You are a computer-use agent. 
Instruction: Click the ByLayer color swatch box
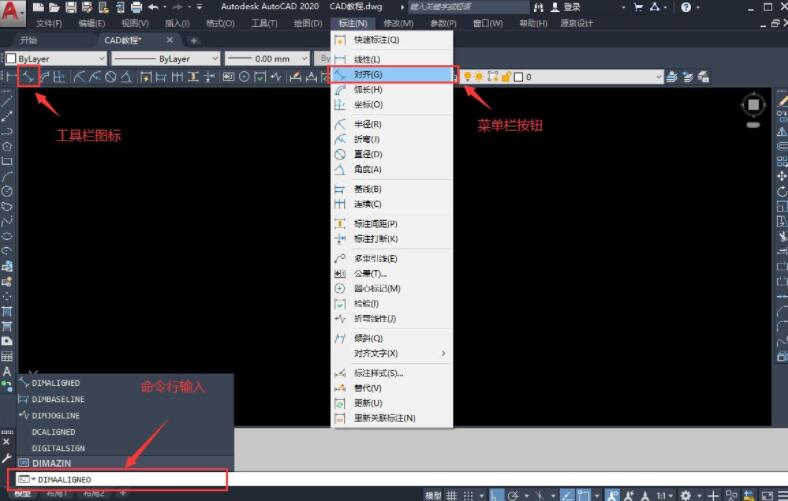click(x=10, y=59)
